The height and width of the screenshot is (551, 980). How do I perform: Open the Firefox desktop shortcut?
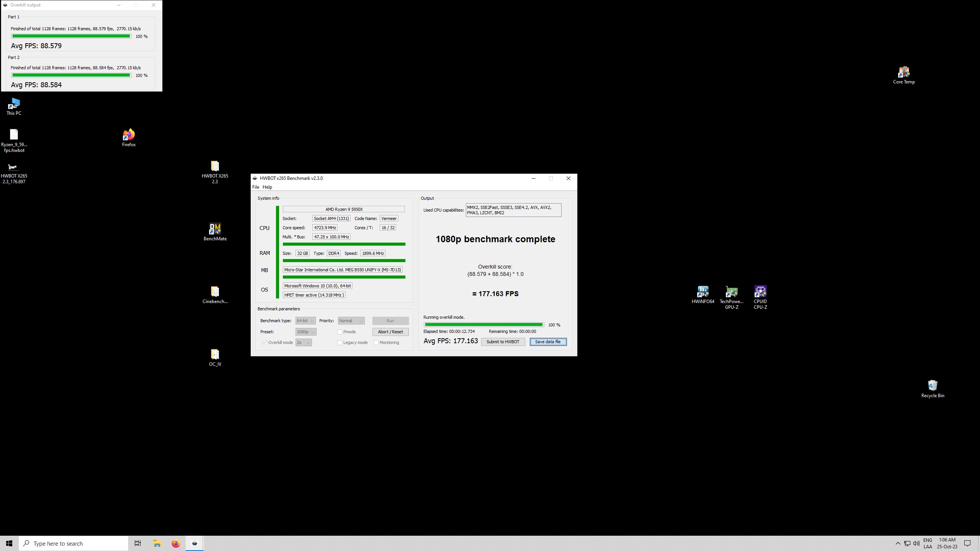[x=129, y=138]
